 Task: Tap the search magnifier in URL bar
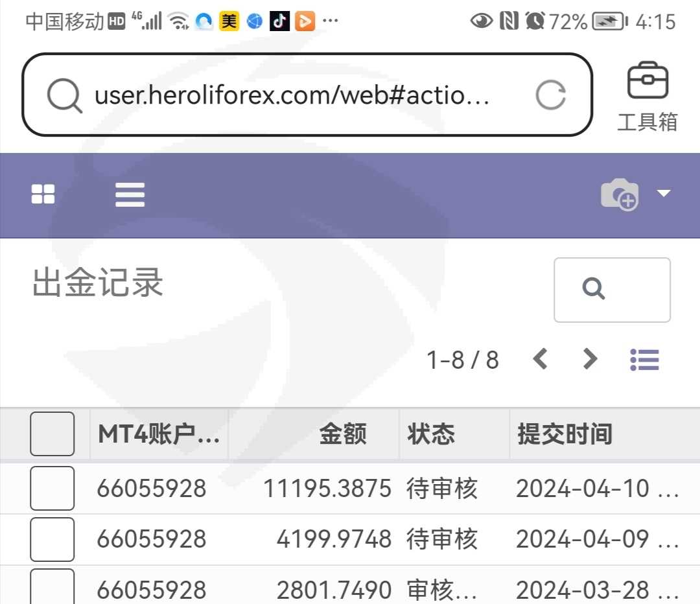(64, 95)
